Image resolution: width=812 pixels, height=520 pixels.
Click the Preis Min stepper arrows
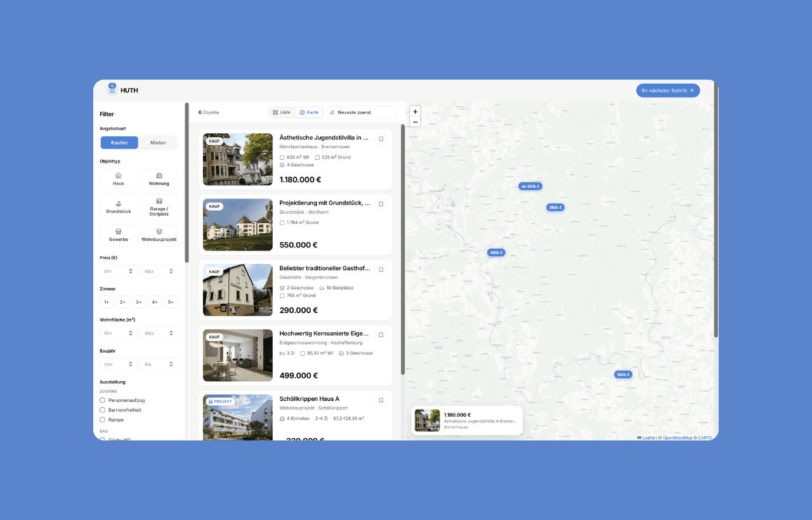(x=131, y=271)
